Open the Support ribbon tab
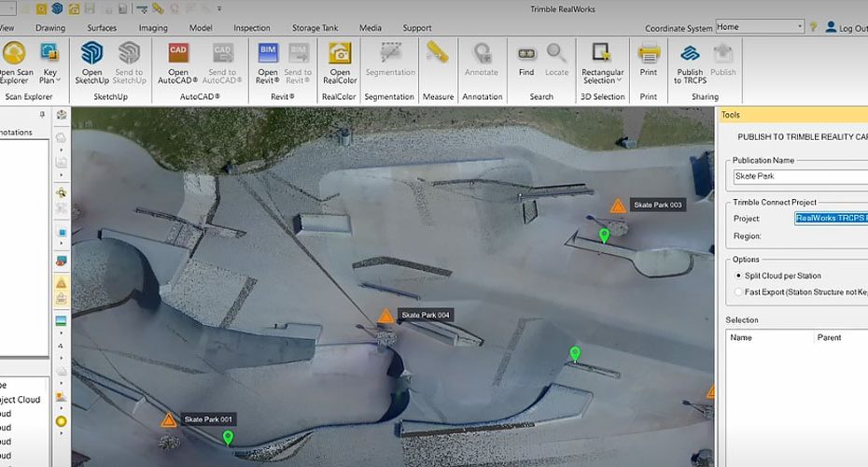Image resolution: width=868 pixels, height=467 pixels. click(417, 28)
